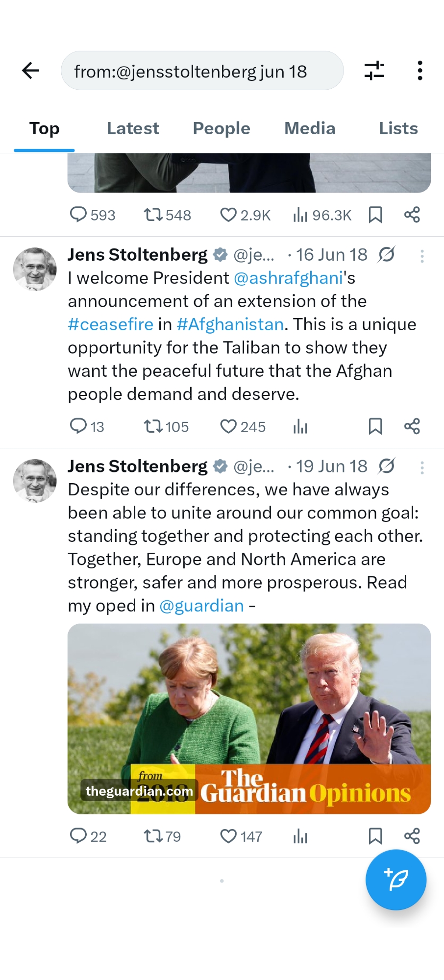Tap the back arrow
This screenshot has width=444, height=980.
(31, 71)
